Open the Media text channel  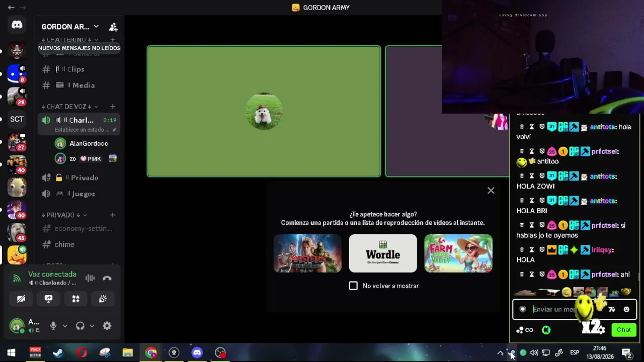[79, 85]
